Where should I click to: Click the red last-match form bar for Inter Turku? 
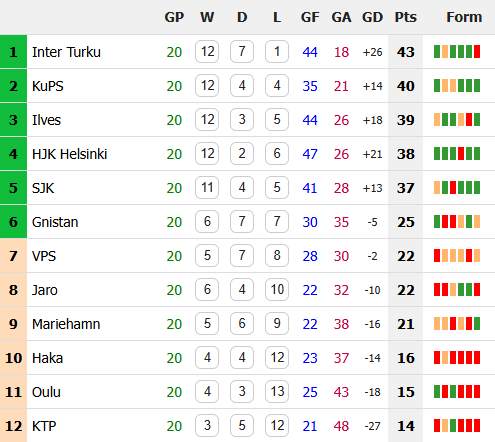[477, 52]
